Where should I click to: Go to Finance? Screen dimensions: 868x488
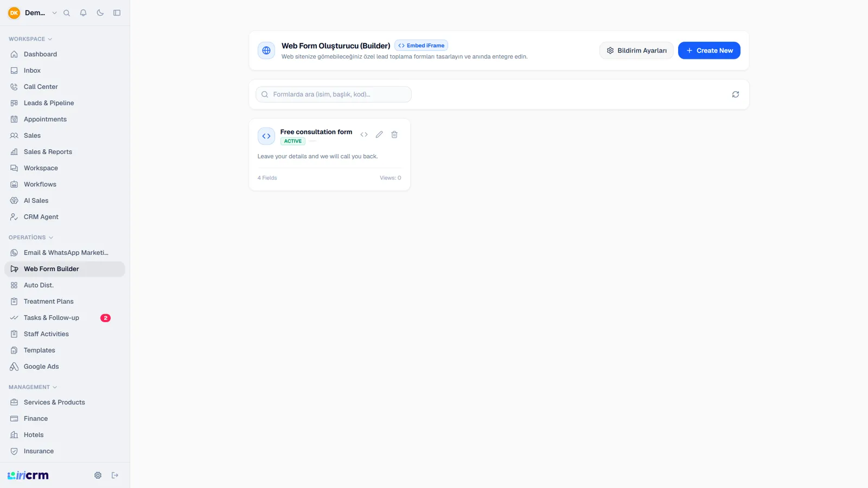pyautogui.click(x=65, y=419)
